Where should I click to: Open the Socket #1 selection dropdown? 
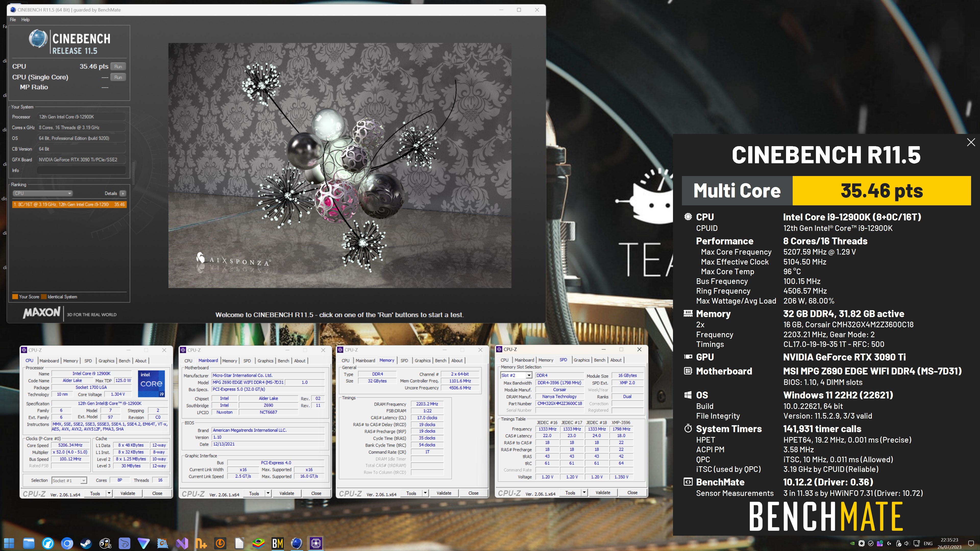tap(69, 481)
